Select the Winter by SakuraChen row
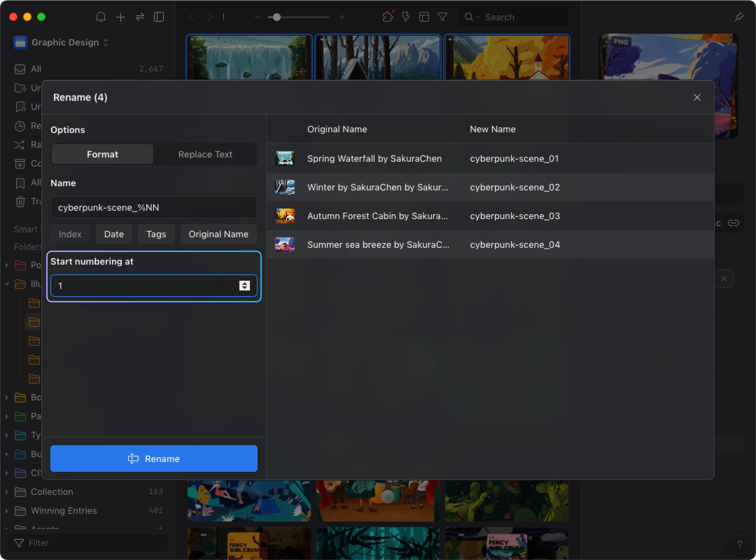Viewport: 756px width, 560px height. 490,187
